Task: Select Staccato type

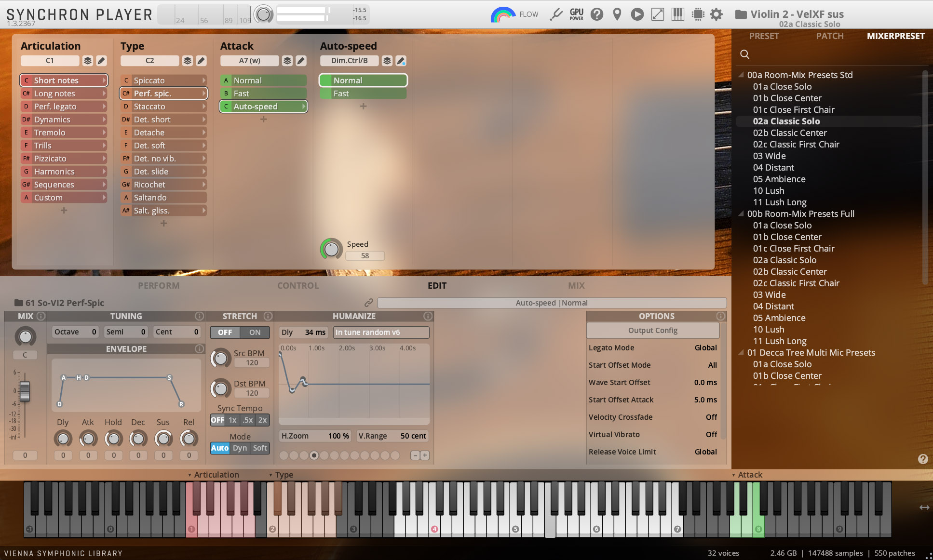Action: (x=163, y=107)
